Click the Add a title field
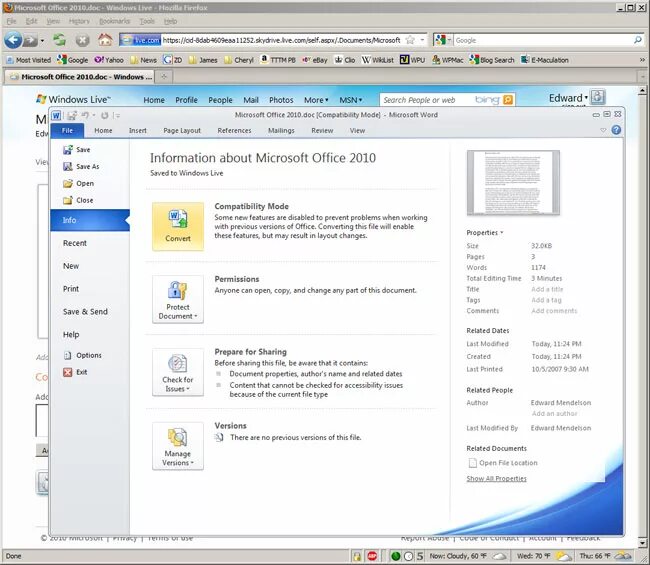This screenshot has width=650, height=565. (x=547, y=289)
